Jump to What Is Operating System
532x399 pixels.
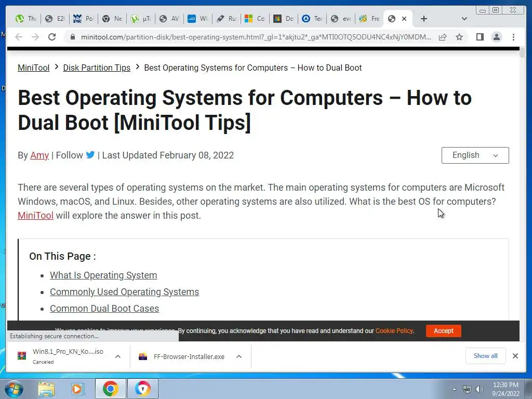pyautogui.click(x=103, y=275)
